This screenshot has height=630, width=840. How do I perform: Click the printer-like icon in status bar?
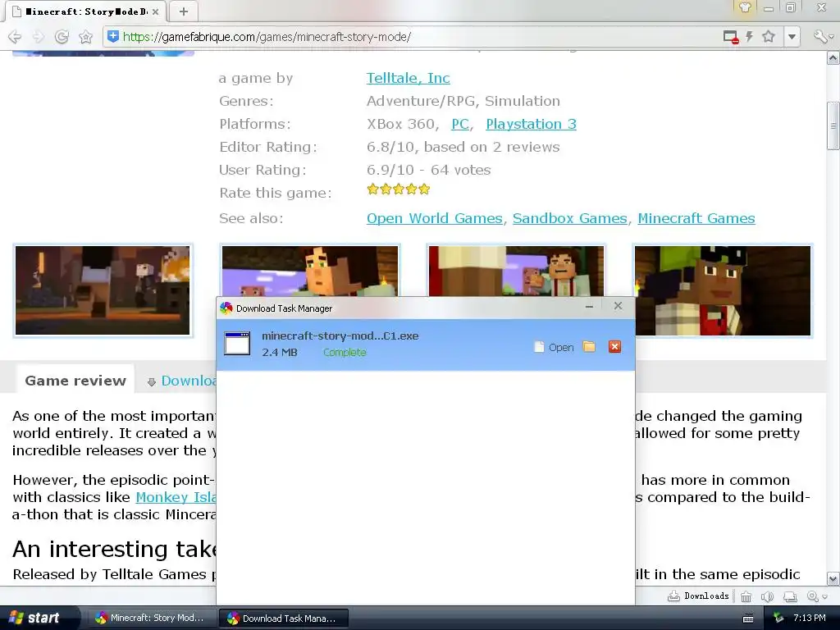point(790,596)
